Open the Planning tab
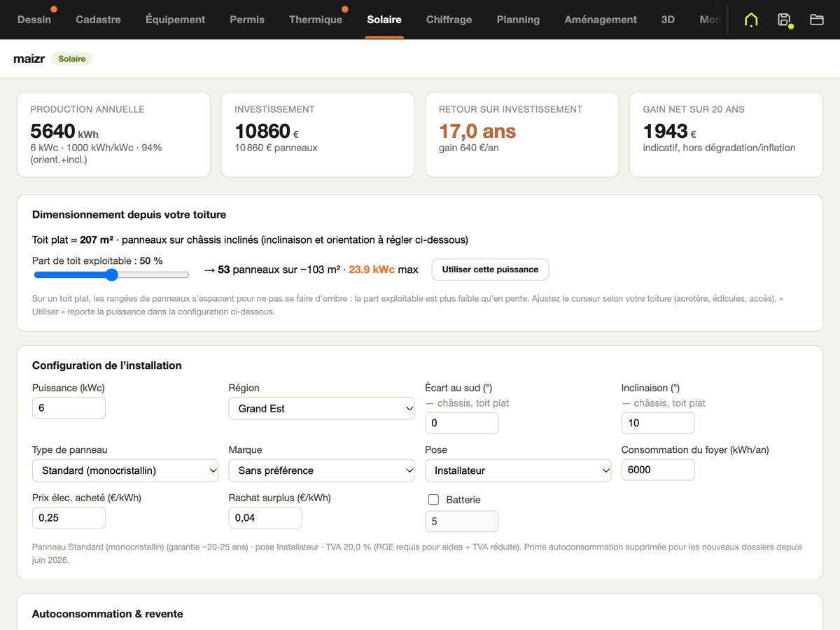 pos(518,20)
